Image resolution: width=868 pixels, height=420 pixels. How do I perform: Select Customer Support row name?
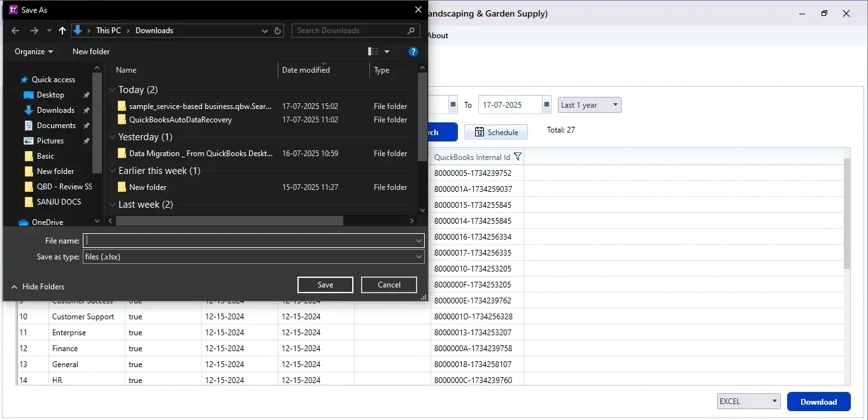pos(83,317)
